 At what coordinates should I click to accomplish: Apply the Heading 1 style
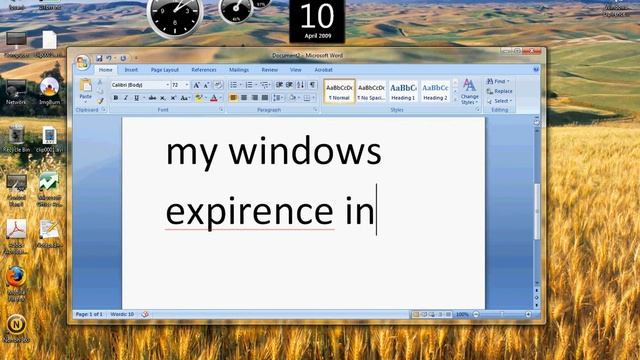pyautogui.click(x=403, y=91)
